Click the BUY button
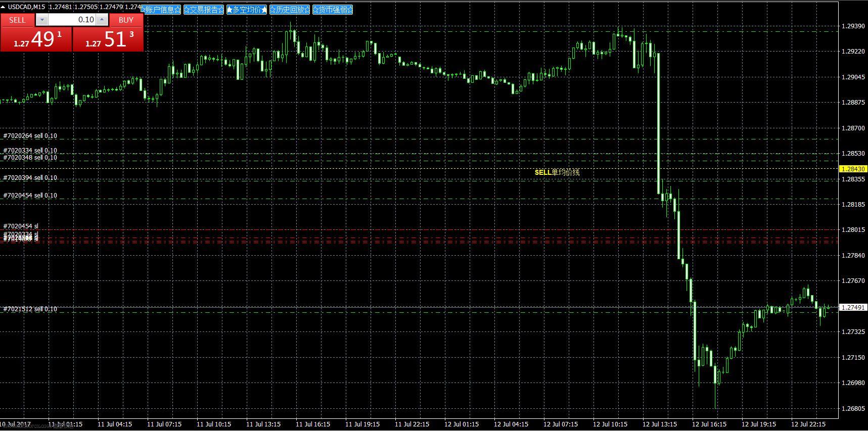Screen dimensions: 868x431 tap(126, 20)
